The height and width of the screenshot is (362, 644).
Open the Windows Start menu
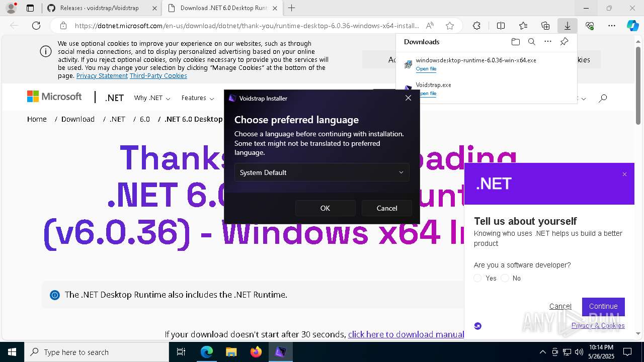12,352
